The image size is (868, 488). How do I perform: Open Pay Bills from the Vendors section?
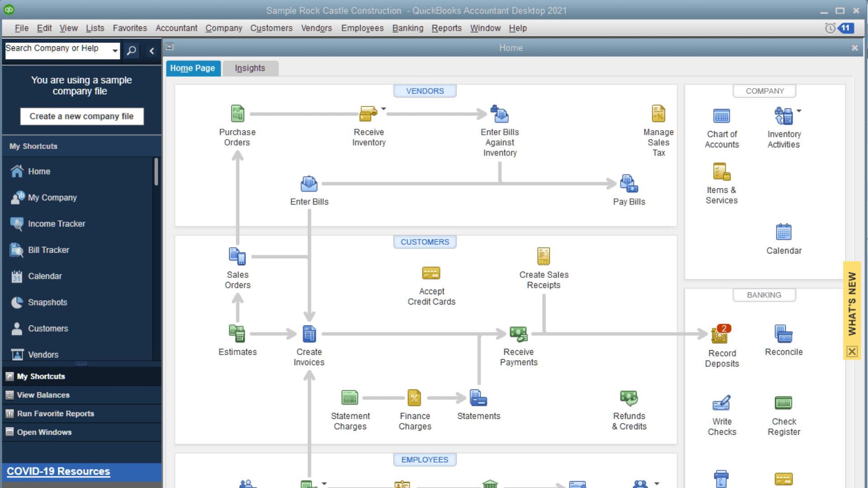click(x=629, y=184)
